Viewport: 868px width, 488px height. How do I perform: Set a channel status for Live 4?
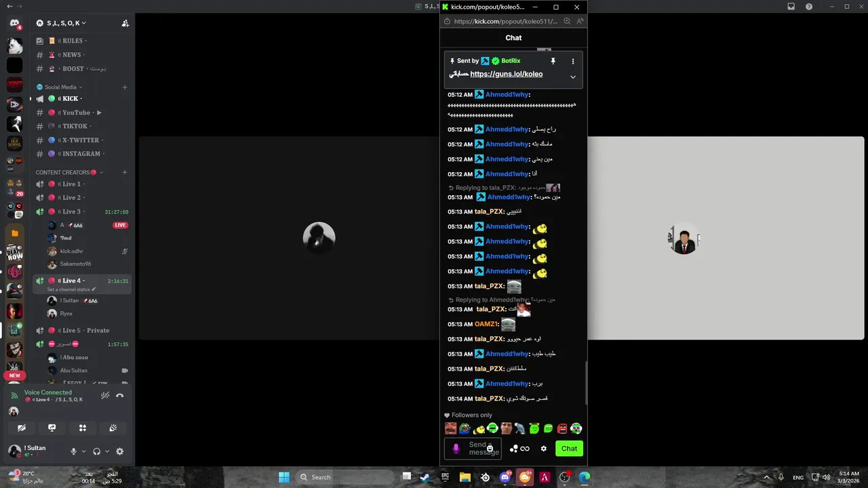coord(72,289)
